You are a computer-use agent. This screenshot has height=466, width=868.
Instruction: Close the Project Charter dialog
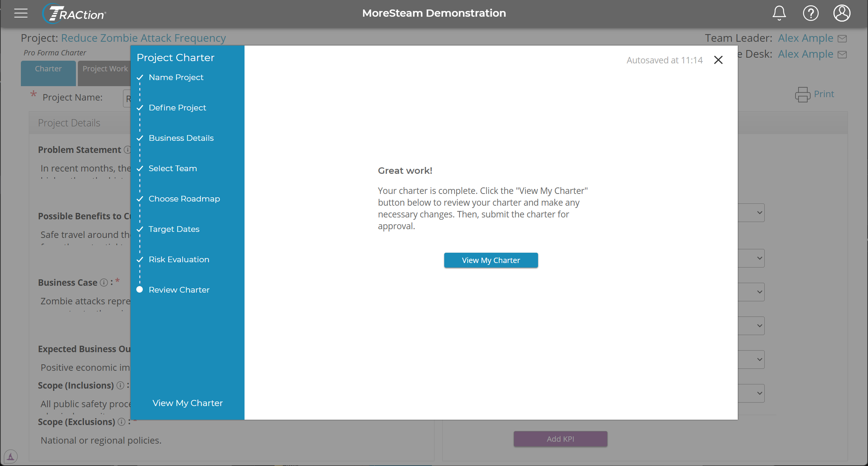pos(718,60)
